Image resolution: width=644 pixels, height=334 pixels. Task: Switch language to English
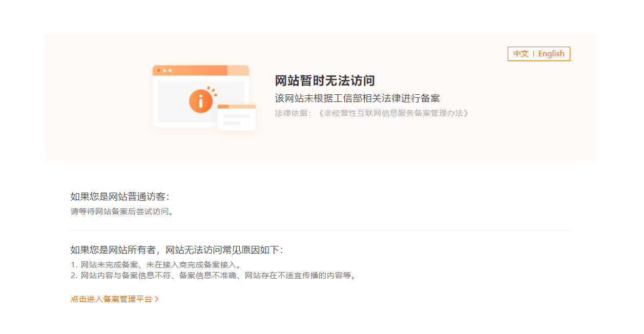pos(551,54)
